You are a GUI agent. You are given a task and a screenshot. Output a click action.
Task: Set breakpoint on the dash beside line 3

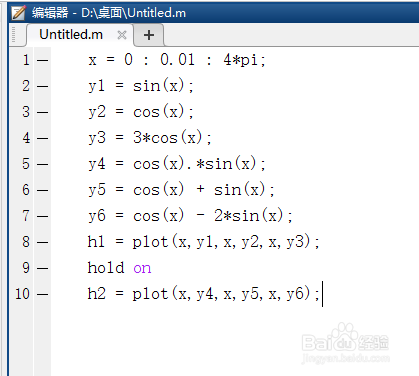42,113
